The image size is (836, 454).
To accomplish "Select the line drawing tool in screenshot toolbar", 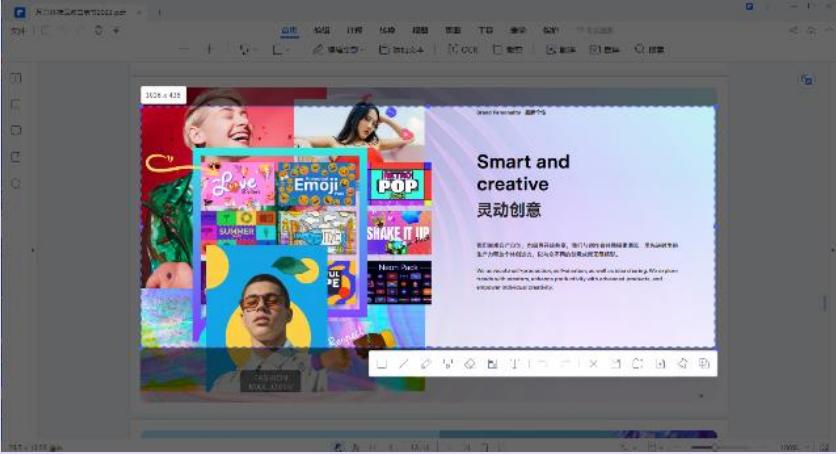I will coord(404,364).
